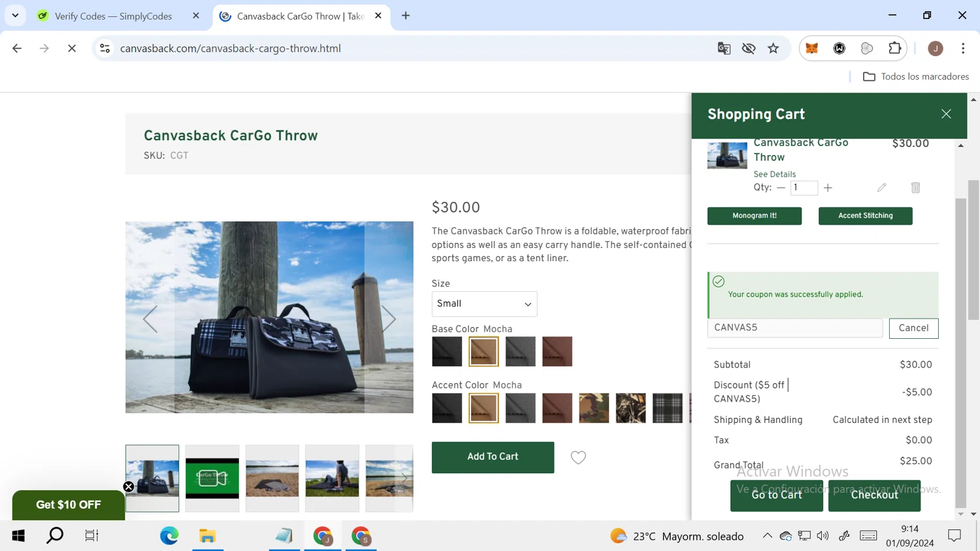Viewport: 980px width, 551px height.
Task: Open Windows taskbar search
Action: tap(55, 536)
